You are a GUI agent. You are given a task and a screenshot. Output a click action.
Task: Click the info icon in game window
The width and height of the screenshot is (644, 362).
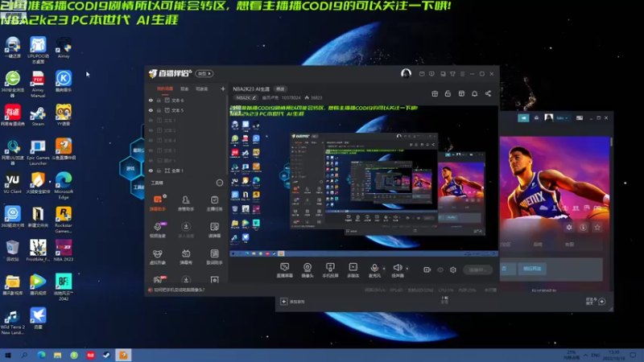point(583,227)
